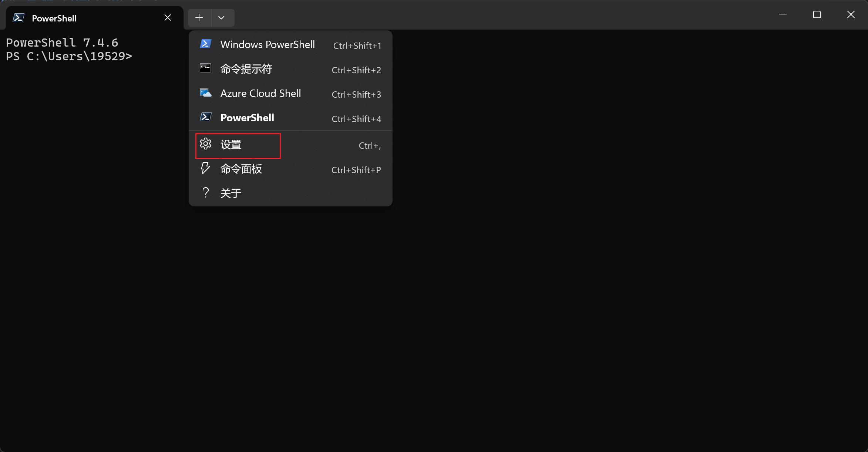Close the terminal window
The image size is (868, 452).
click(851, 14)
